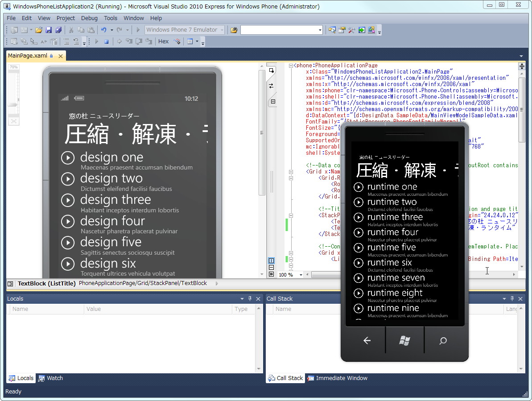The width and height of the screenshot is (532, 401).
Task: Click the designer Fit to View icon
Action: pyautogui.click(x=13, y=121)
